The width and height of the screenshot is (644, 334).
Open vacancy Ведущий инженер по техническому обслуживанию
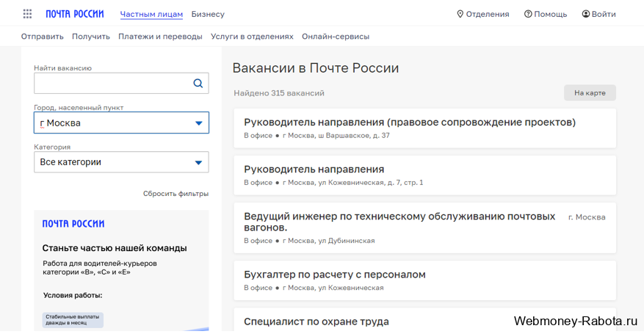click(x=424, y=228)
